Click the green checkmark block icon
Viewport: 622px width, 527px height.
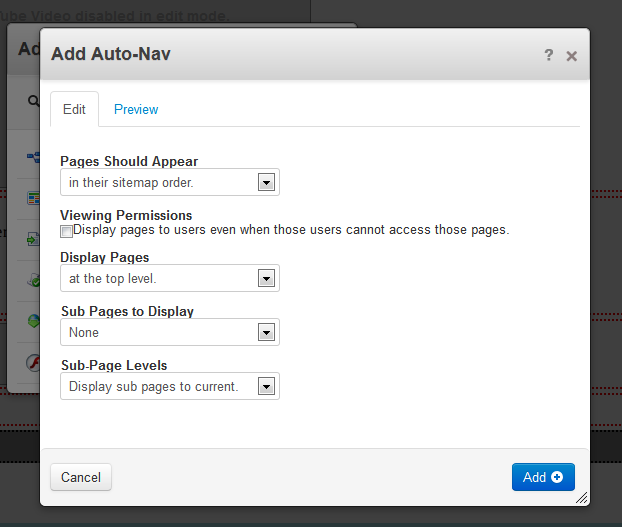[x=33, y=280]
